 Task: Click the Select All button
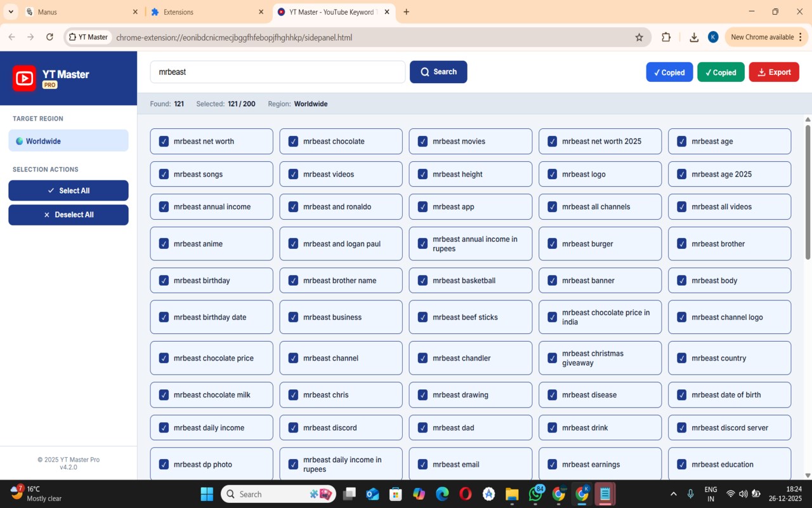(69, 190)
